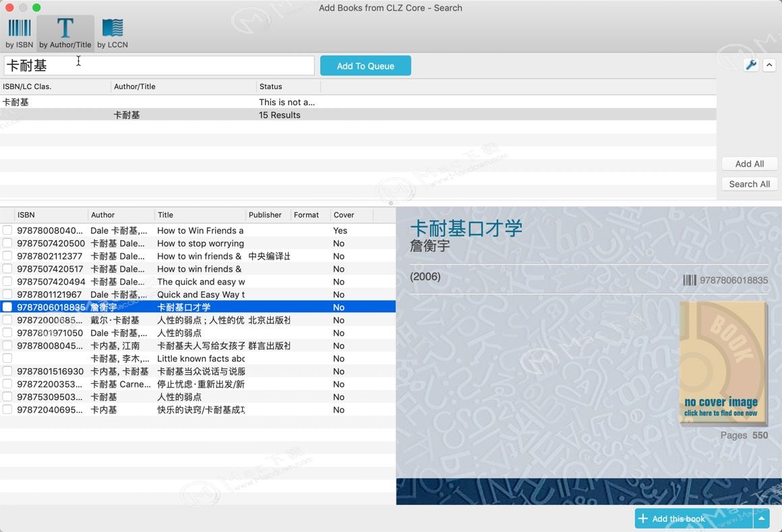The height and width of the screenshot is (532, 782).
Task: Open settings with the wrench icon
Action: click(x=751, y=65)
